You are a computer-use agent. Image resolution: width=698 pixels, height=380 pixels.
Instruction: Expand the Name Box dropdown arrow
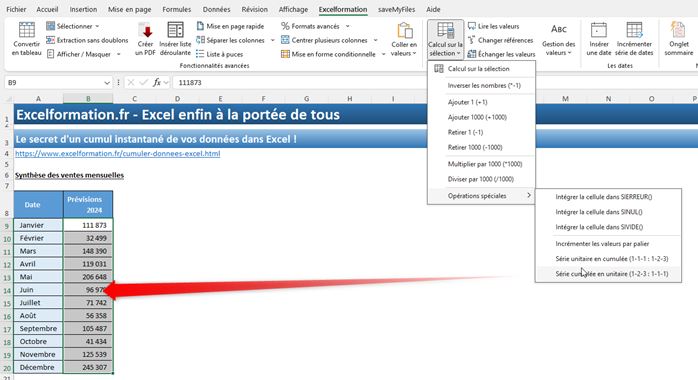click(107, 83)
